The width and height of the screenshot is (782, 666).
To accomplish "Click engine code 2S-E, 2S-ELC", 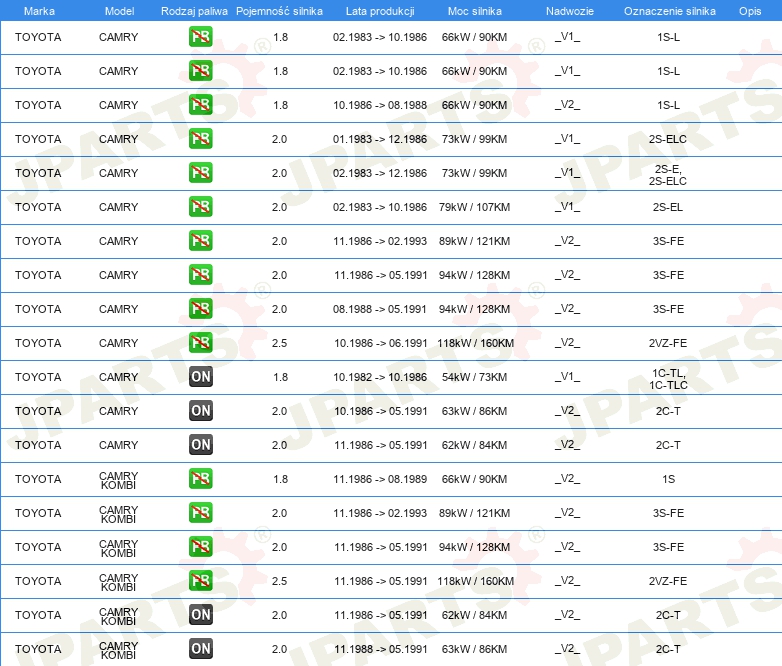I will (668, 175).
